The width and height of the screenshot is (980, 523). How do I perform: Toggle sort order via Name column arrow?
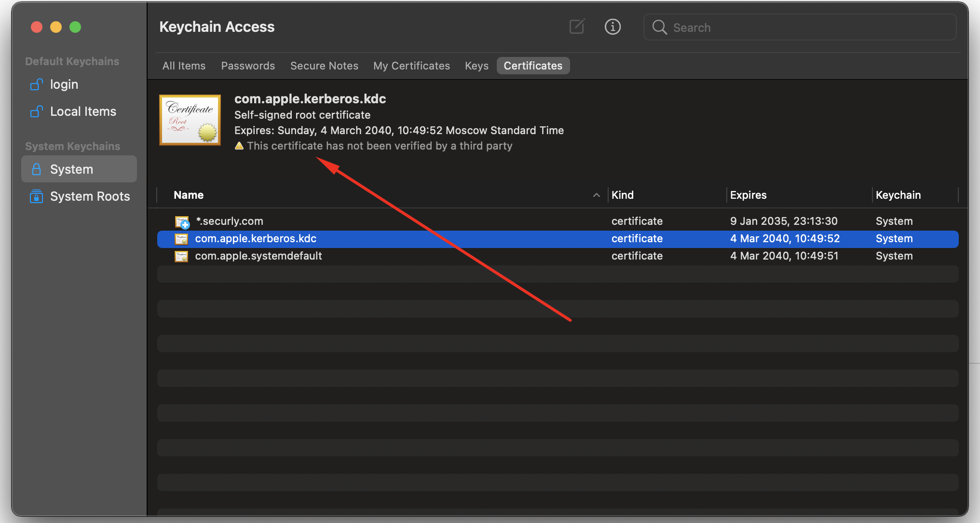point(596,195)
